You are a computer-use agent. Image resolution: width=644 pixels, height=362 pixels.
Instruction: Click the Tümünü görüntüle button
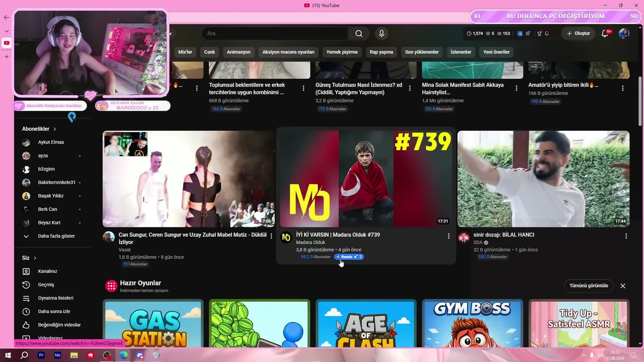click(x=589, y=286)
